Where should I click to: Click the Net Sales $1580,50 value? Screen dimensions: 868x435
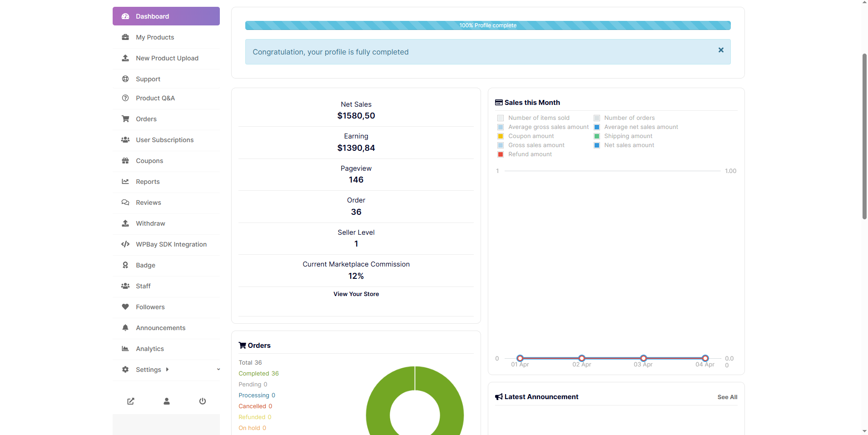(356, 116)
